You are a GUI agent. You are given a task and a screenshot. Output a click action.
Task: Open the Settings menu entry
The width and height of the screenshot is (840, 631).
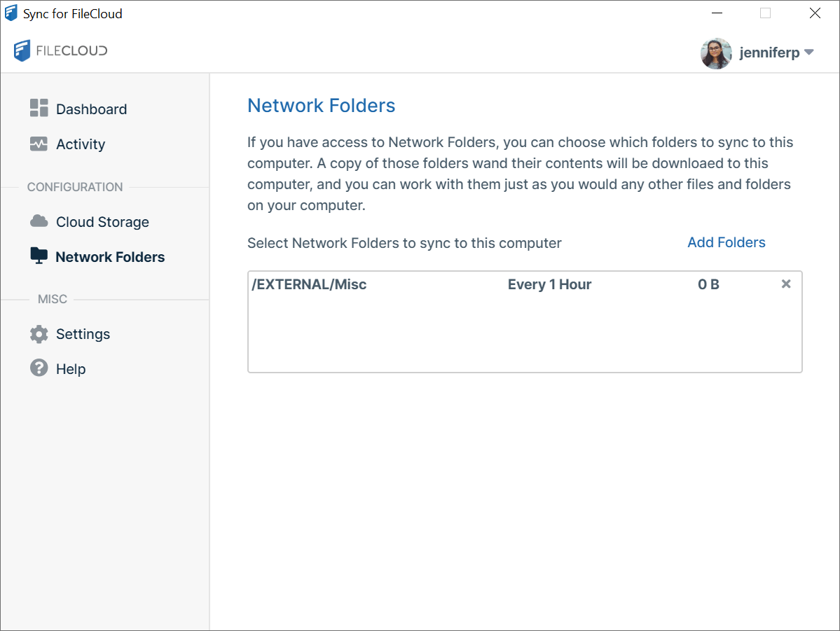point(83,334)
